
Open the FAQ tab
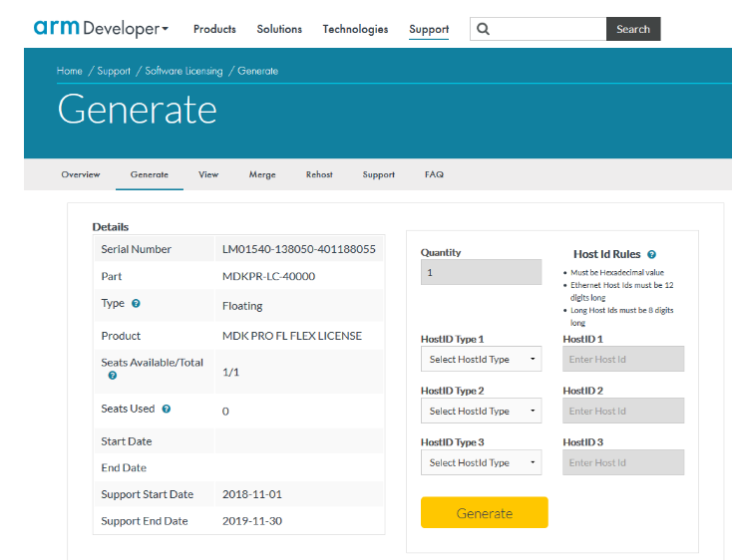(434, 174)
